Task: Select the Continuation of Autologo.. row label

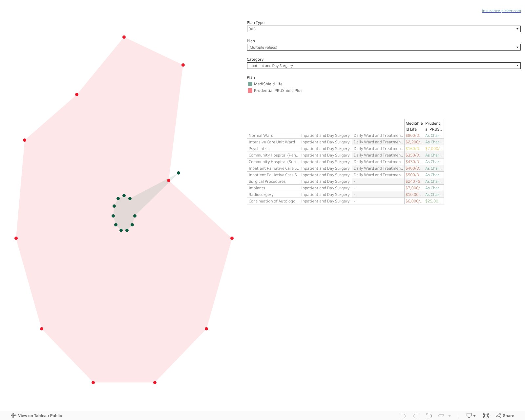Action: pos(273,201)
